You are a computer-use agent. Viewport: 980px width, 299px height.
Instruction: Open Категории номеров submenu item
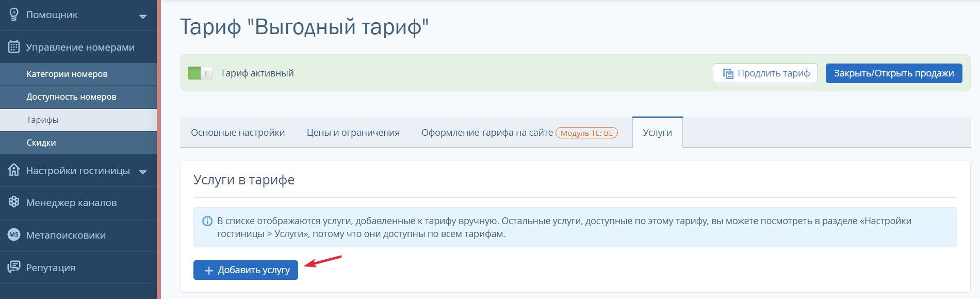point(78,74)
